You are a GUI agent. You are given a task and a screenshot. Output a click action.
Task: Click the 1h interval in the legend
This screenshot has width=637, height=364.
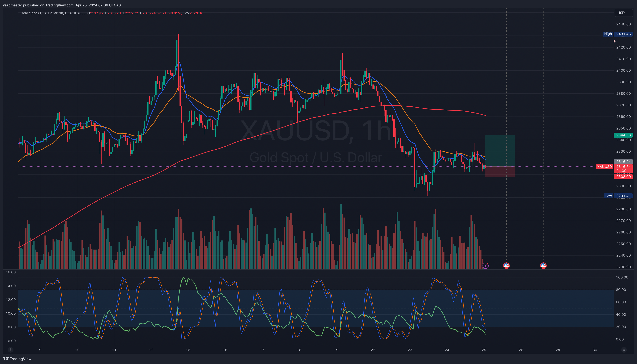tap(61, 13)
